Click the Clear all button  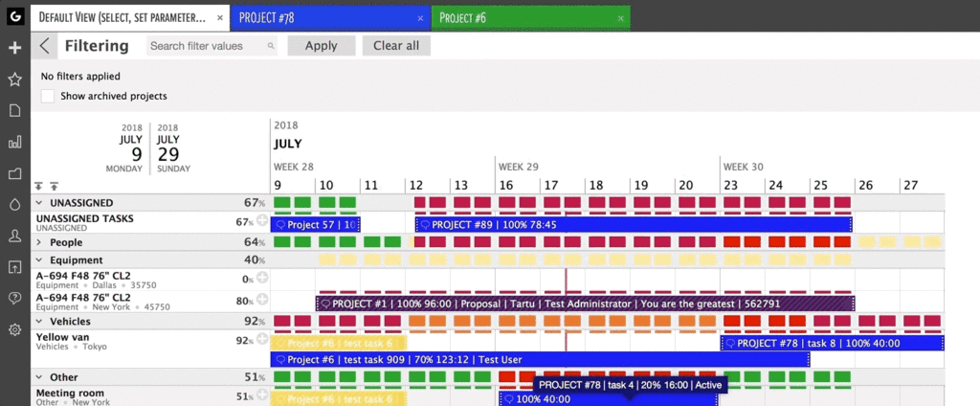pos(396,46)
